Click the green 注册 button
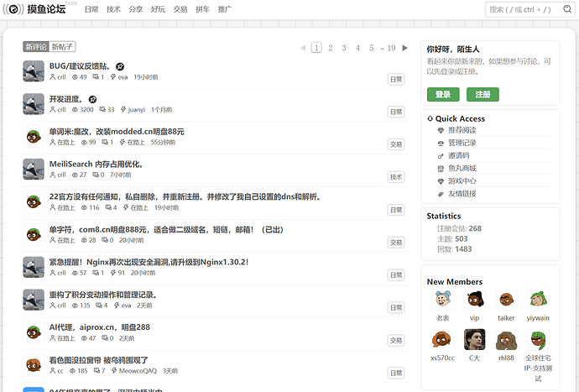579x392 pixels. 482,95
